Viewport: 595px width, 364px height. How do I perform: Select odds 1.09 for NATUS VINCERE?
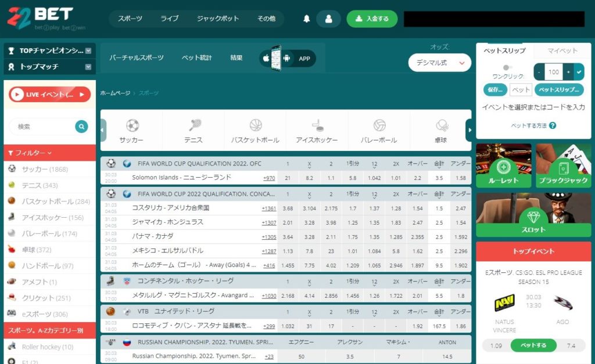point(496,346)
